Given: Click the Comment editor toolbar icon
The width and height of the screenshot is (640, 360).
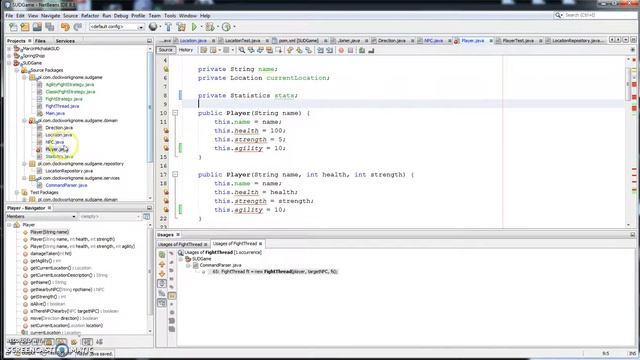Looking at the screenshot, I should pyautogui.click(x=362, y=50).
